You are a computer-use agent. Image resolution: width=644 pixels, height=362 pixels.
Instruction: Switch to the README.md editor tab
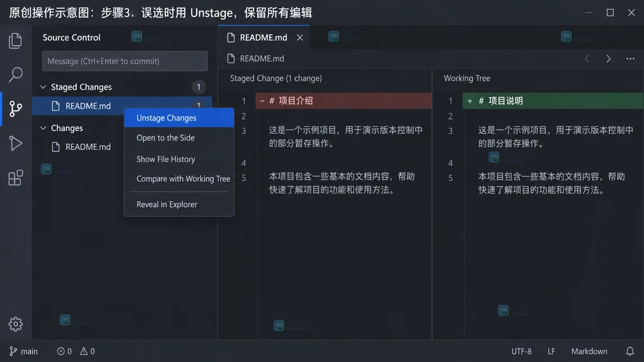[x=264, y=38]
